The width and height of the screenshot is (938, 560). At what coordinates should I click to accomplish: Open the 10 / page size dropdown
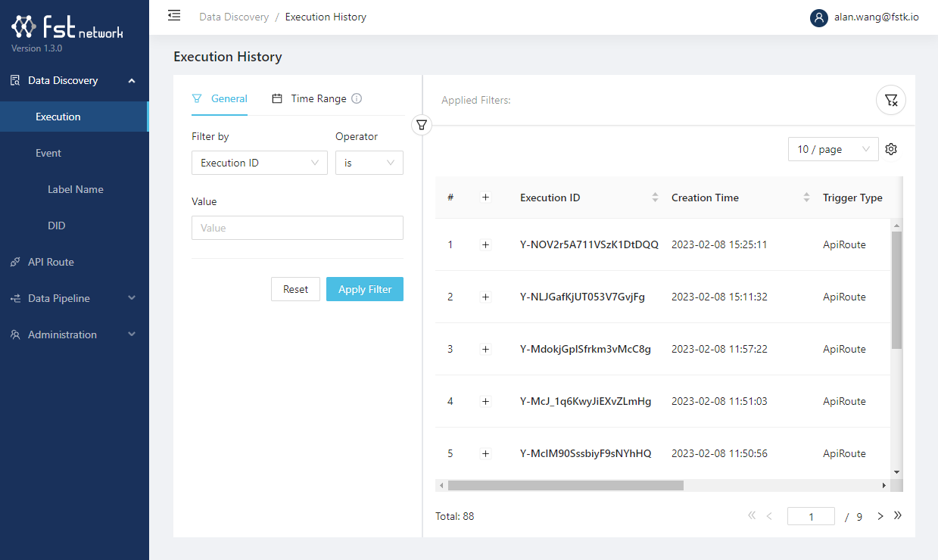tap(833, 149)
